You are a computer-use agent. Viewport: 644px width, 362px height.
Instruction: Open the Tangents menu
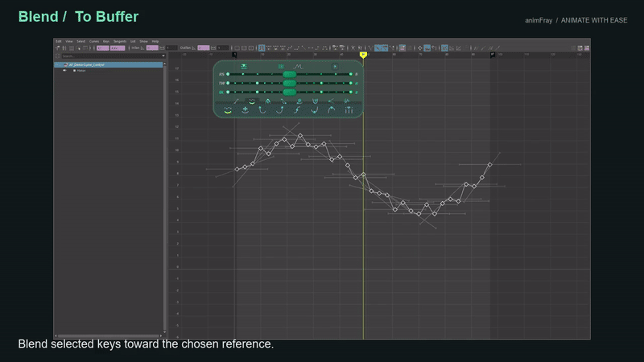(x=119, y=42)
